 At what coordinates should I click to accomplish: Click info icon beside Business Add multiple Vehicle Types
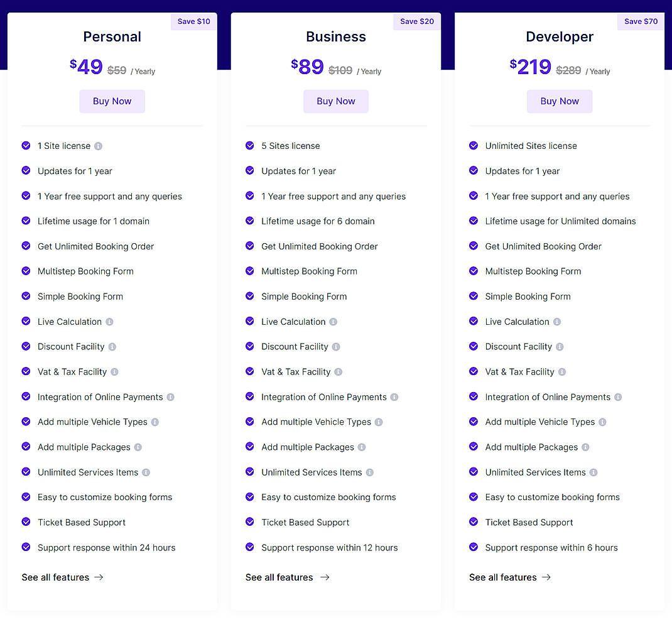coord(379,422)
